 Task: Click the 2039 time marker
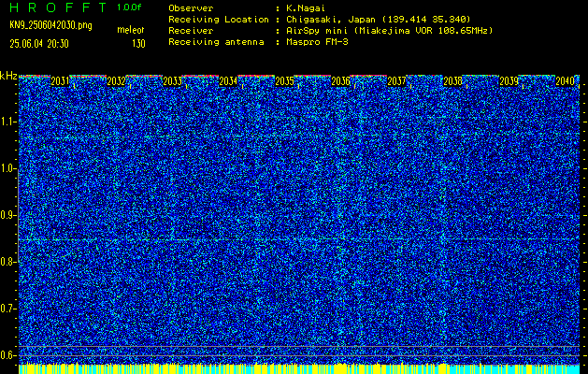(x=509, y=81)
